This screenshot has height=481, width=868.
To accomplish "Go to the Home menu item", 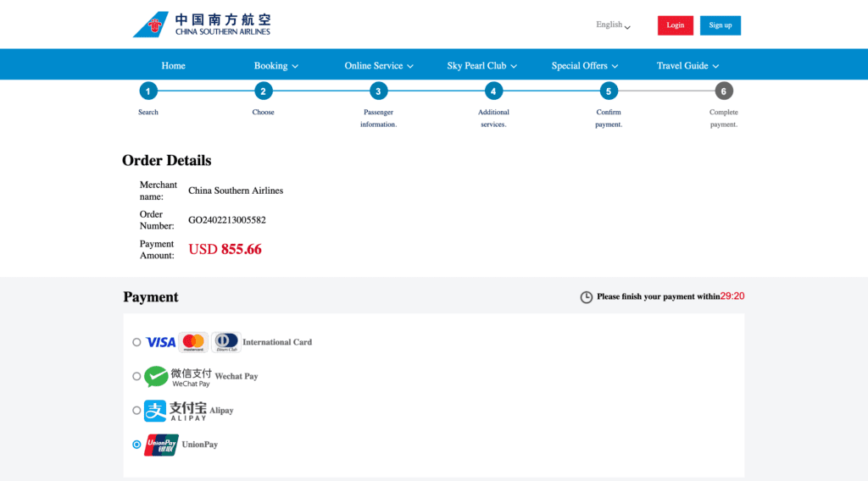I will (x=173, y=66).
